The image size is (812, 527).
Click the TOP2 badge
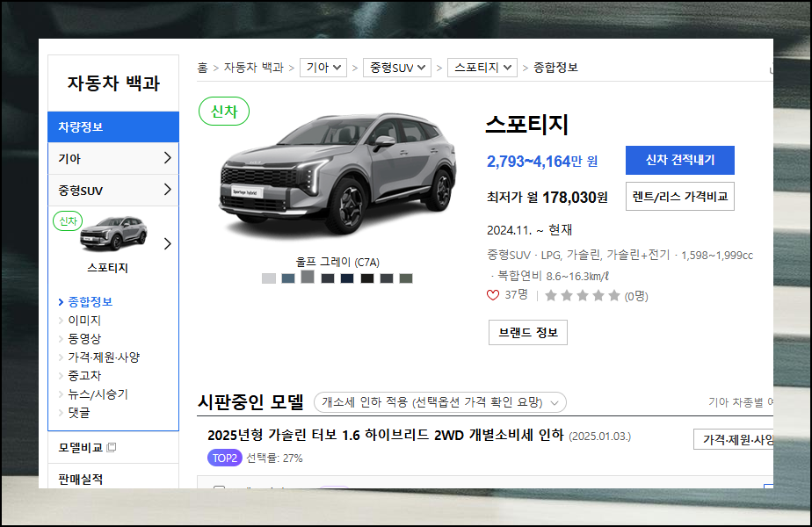(x=225, y=458)
